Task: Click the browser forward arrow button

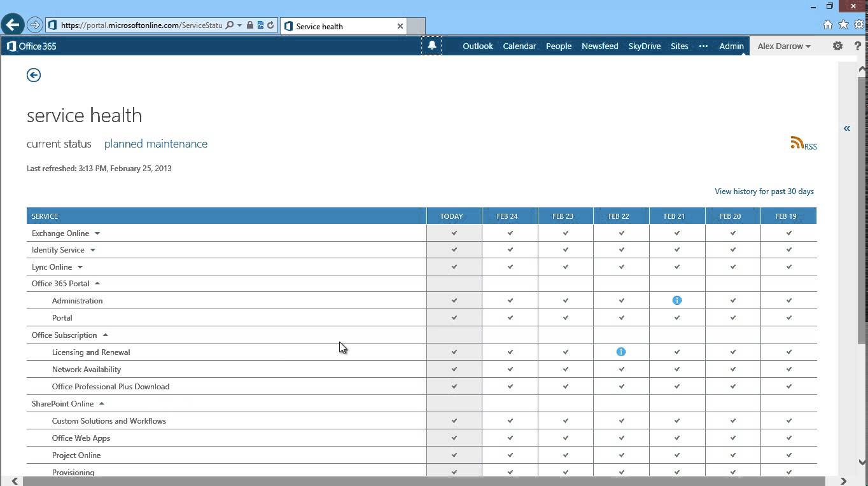Action: coord(35,25)
